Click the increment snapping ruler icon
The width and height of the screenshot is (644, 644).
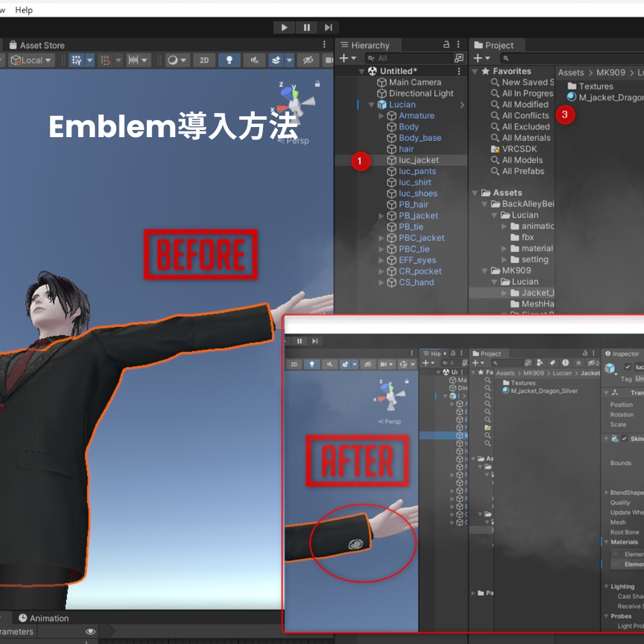tap(133, 60)
